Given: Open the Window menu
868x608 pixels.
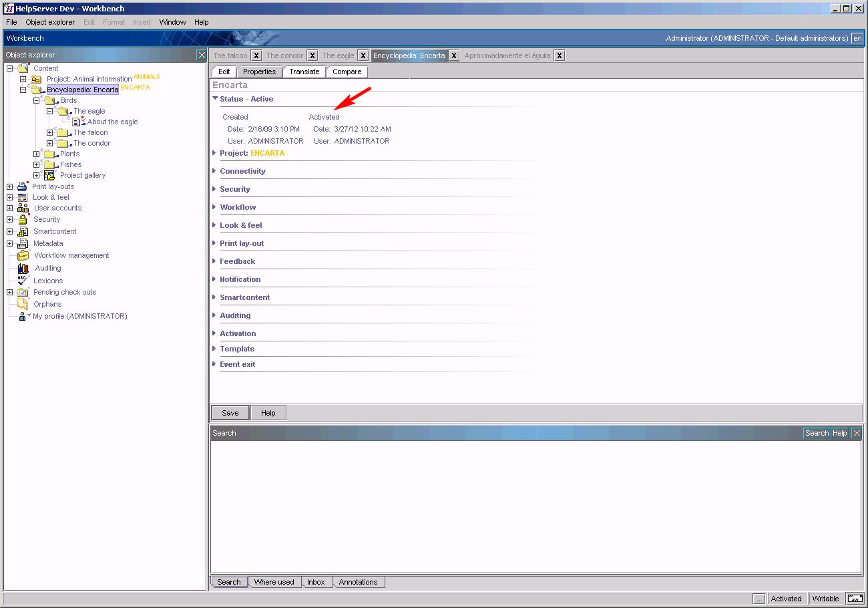Looking at the screenshot, I should click(x=172, y=22).
